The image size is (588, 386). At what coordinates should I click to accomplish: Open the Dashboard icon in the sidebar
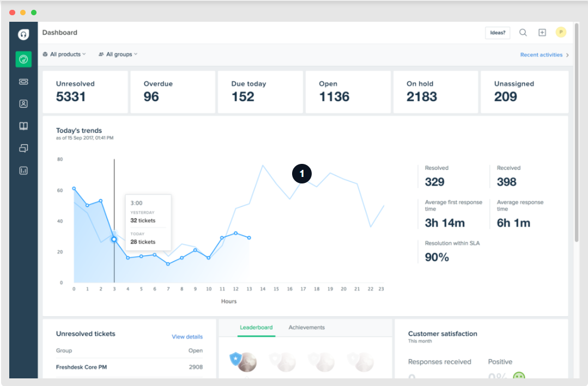(x=23, y=59)
